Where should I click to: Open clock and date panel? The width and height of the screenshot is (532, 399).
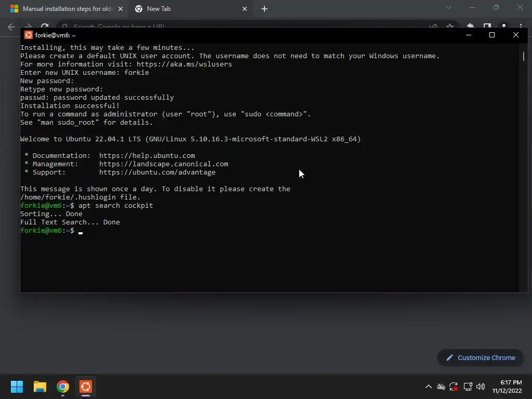tap(507, 387)
